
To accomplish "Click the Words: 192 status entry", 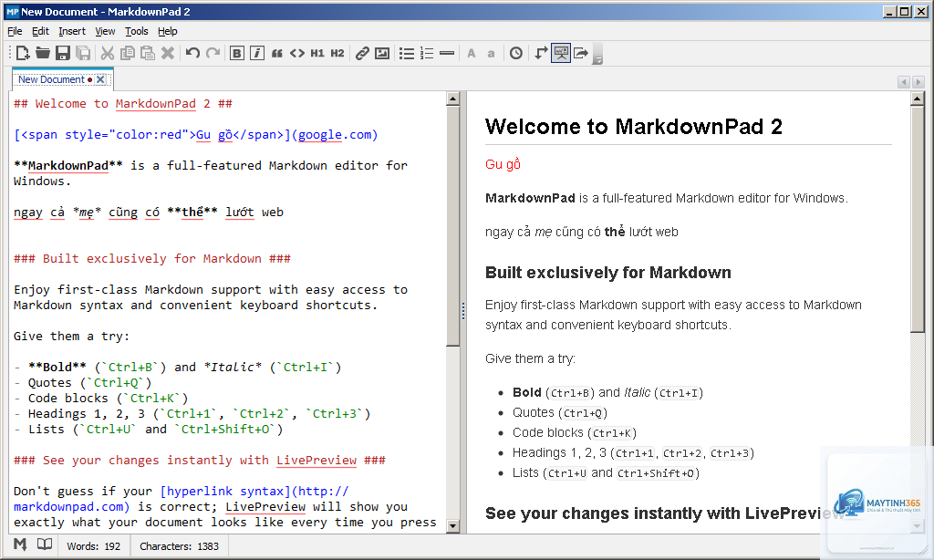I will [x=94, y=546].
